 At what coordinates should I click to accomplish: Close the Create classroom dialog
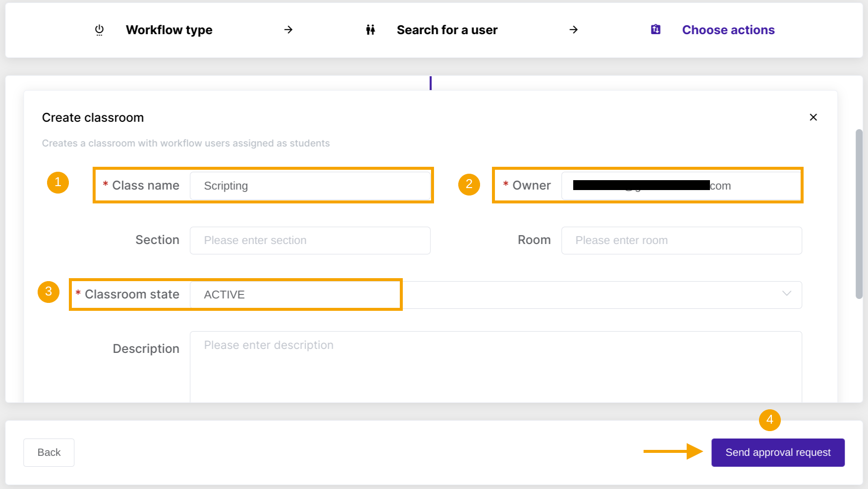click(x=814, y=117)
